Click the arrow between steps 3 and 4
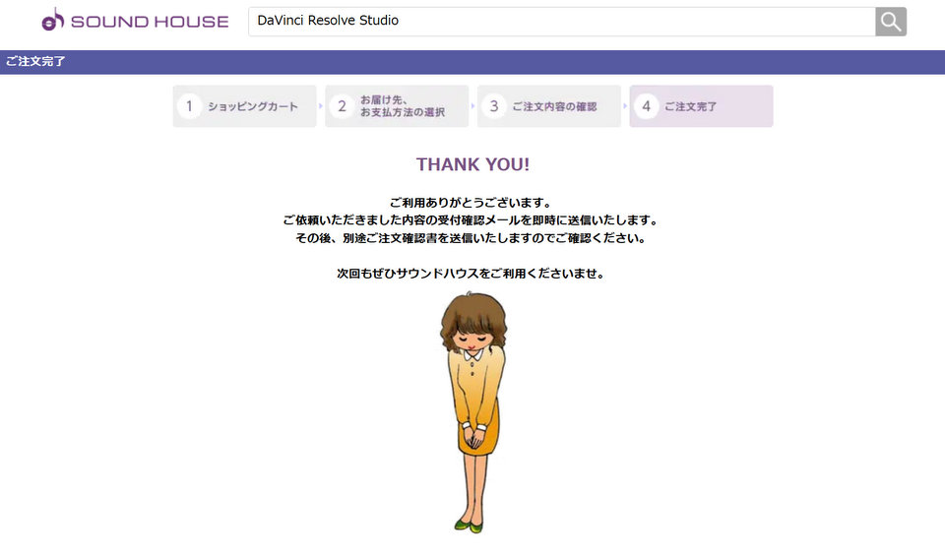Image resolution: width=945 pixels, height=560 pixels. click(x=625, y=106)
